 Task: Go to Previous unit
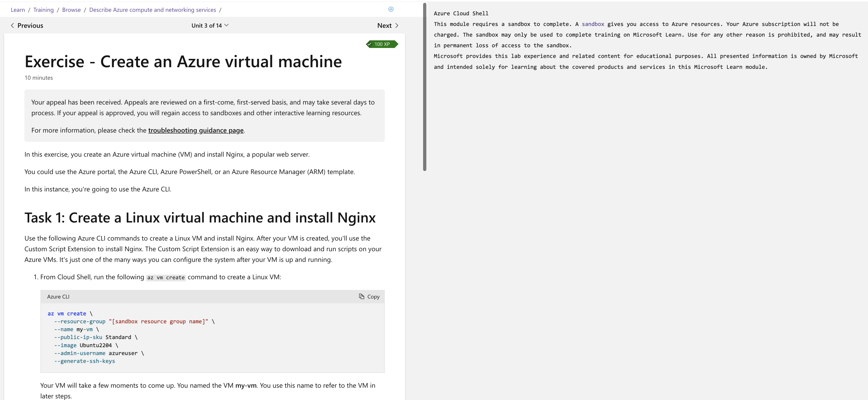tap(27, 25)
